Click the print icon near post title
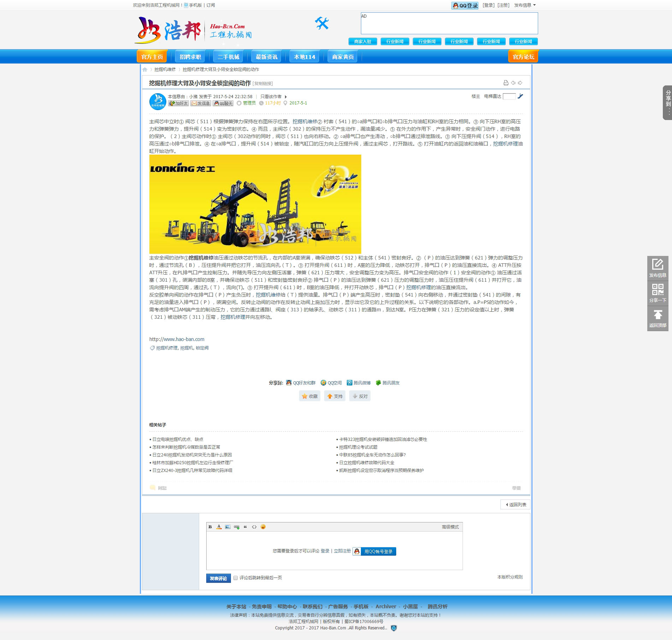Screen dimensions: 672x640 (506, 83)
